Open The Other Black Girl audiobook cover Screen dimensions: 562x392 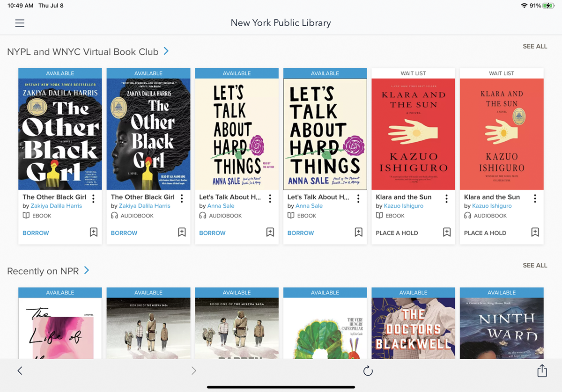(x=148, y=134)
